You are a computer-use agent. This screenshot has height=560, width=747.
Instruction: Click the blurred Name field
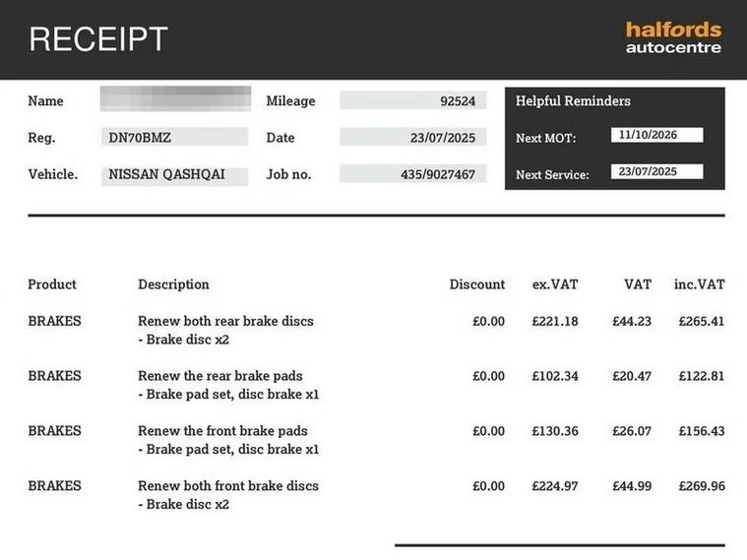click(x=174, y=99)
